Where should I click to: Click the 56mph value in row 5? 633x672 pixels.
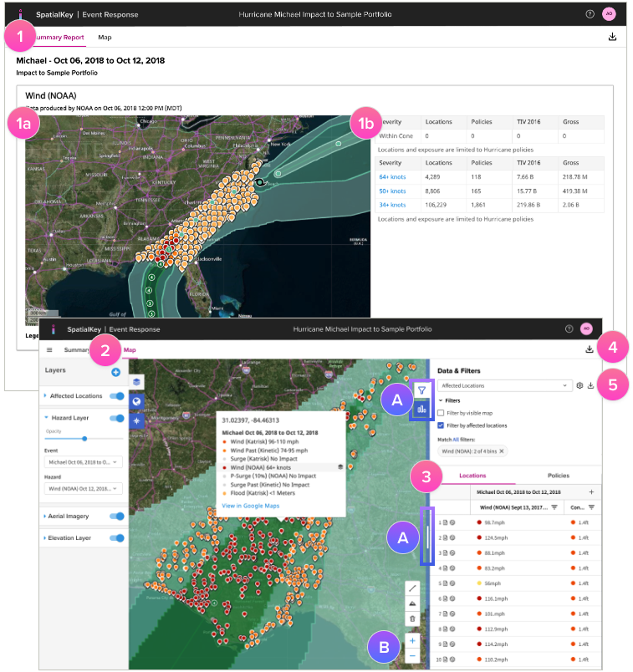click(493, 583)
